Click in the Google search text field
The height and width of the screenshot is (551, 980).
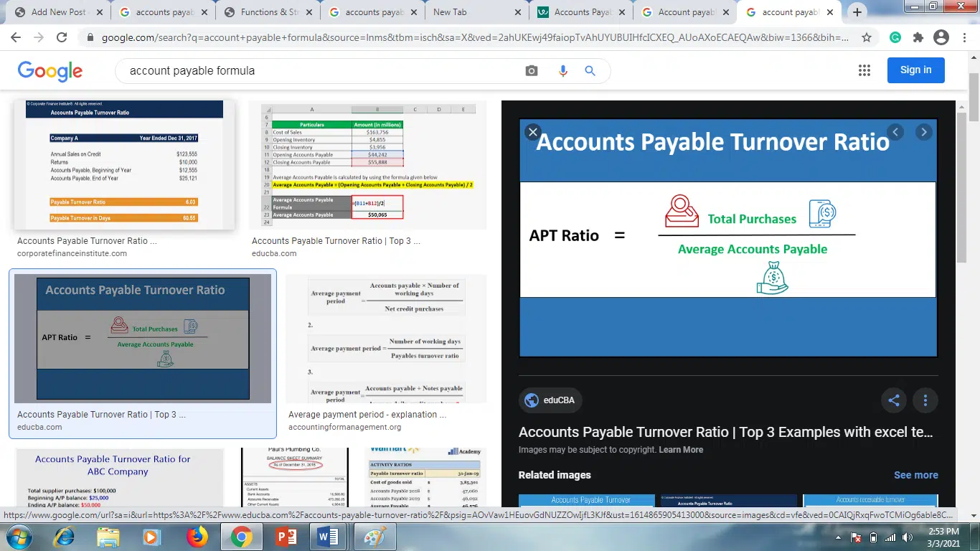[x=323, y=70]
